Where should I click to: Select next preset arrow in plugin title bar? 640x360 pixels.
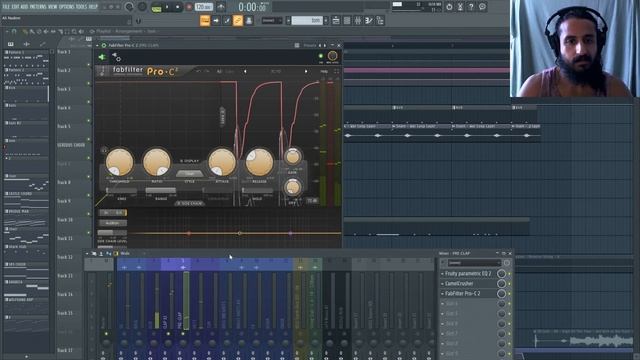click(x=325, y=45)
